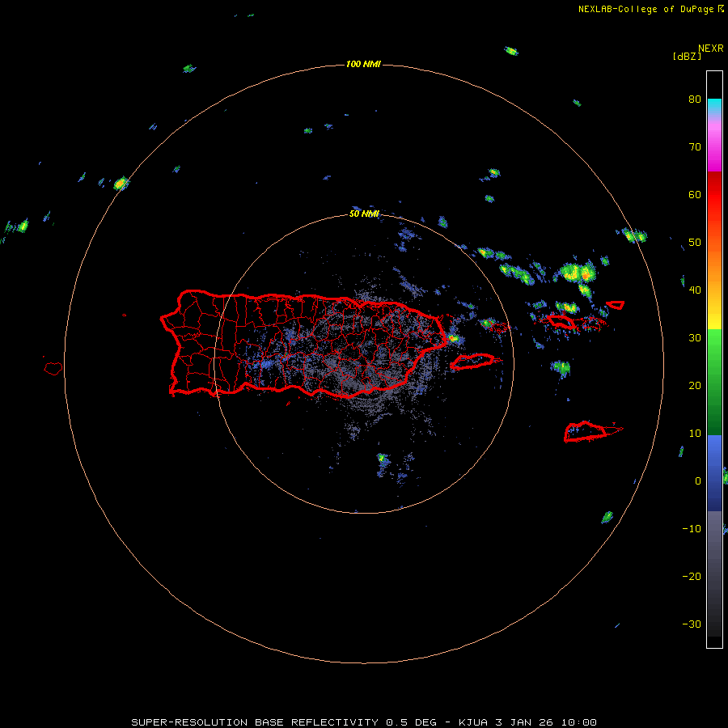Click the 50 value on dBZ scale
Image resolution: width=728 pixels, height=728 pixels.
coord(695,243)
